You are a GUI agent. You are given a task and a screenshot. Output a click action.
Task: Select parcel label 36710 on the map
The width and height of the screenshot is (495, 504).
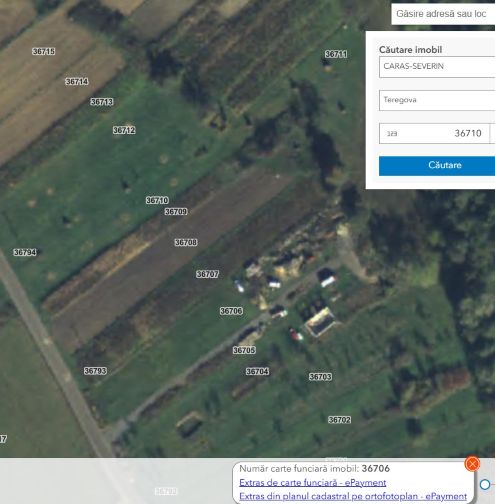coord(157,200)
